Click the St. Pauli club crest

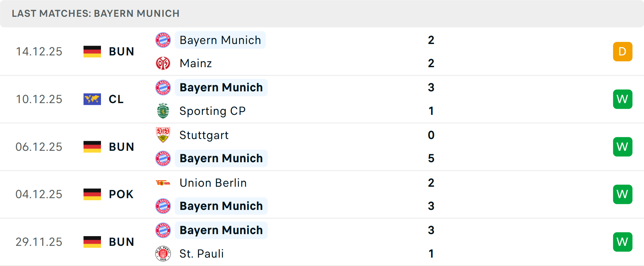(x=163, y=254)
